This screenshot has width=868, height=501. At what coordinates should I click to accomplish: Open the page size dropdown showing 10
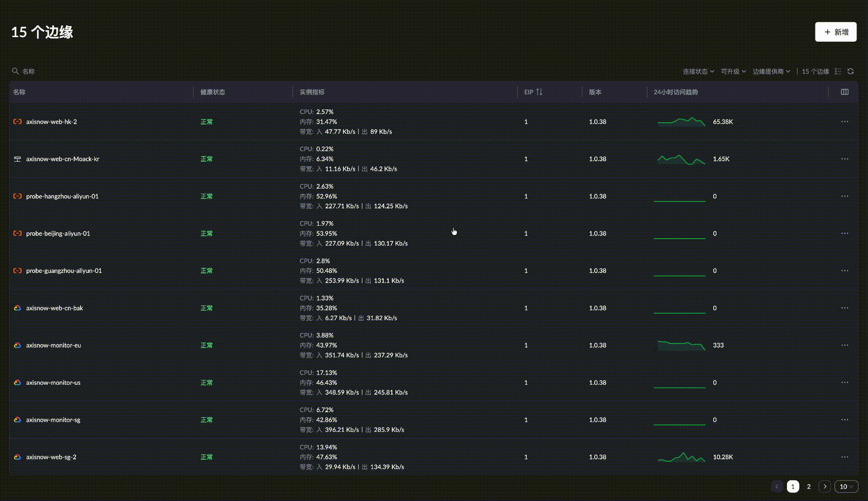[x=846, y=486]
